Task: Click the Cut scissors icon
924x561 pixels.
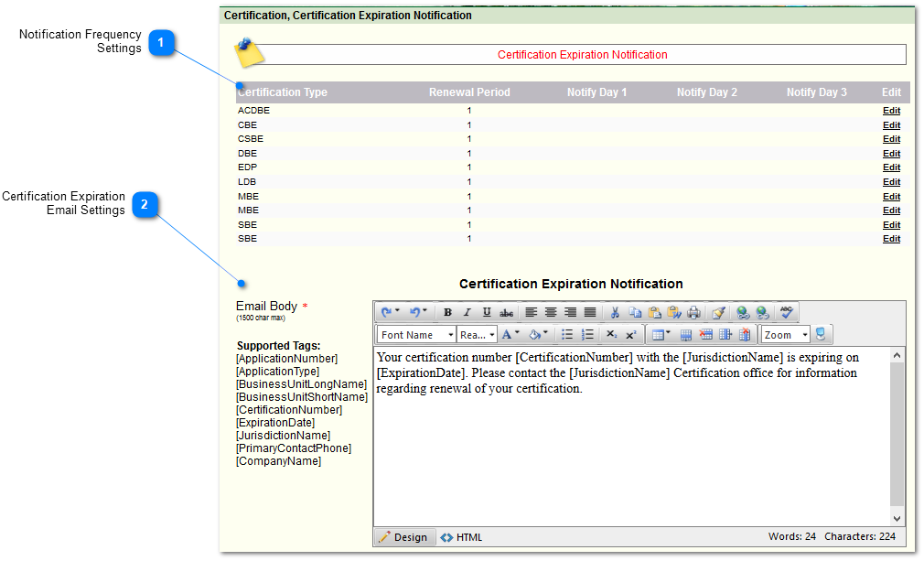Action: point(615,312)
